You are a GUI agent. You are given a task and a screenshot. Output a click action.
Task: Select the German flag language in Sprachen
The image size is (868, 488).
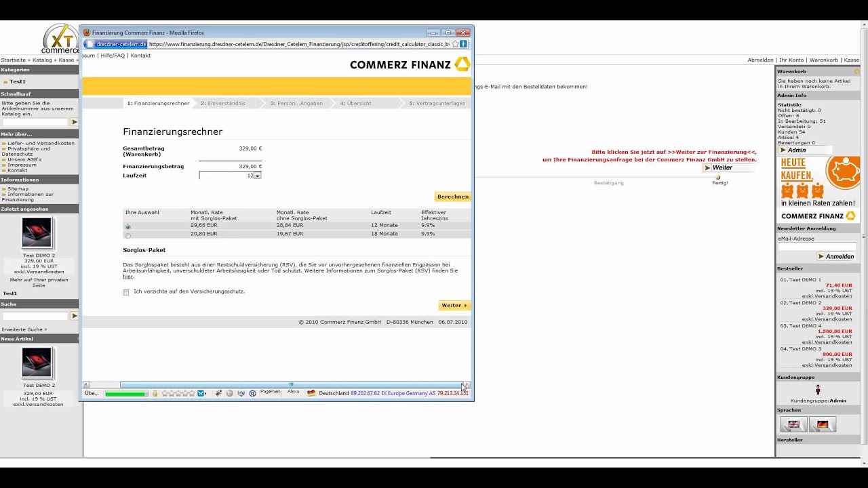click(x=823, y=425)
